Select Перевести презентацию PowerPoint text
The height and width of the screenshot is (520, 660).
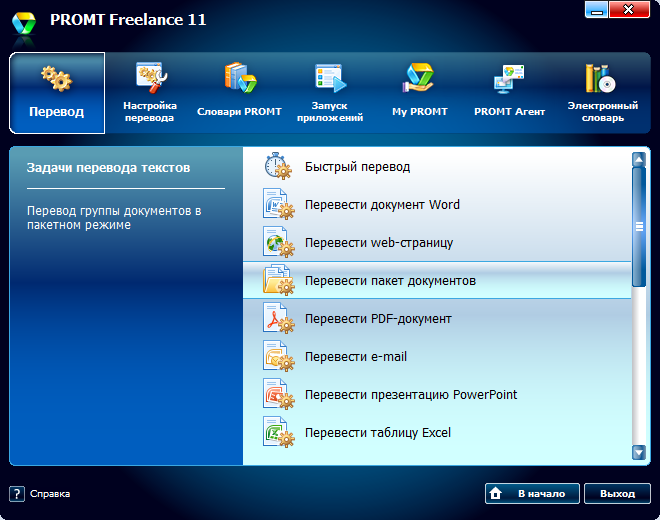coord(411,395)
